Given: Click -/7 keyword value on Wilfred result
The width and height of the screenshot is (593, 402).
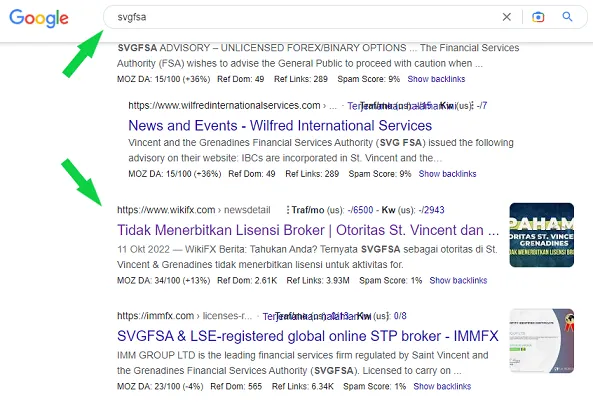Looking at the screenshot, I should (x=482, y=106).
